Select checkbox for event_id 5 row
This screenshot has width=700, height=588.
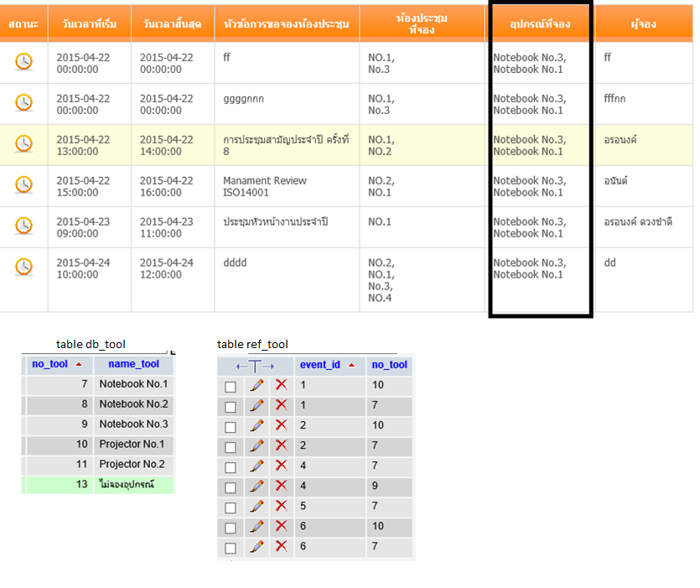(x=231, y=507)
